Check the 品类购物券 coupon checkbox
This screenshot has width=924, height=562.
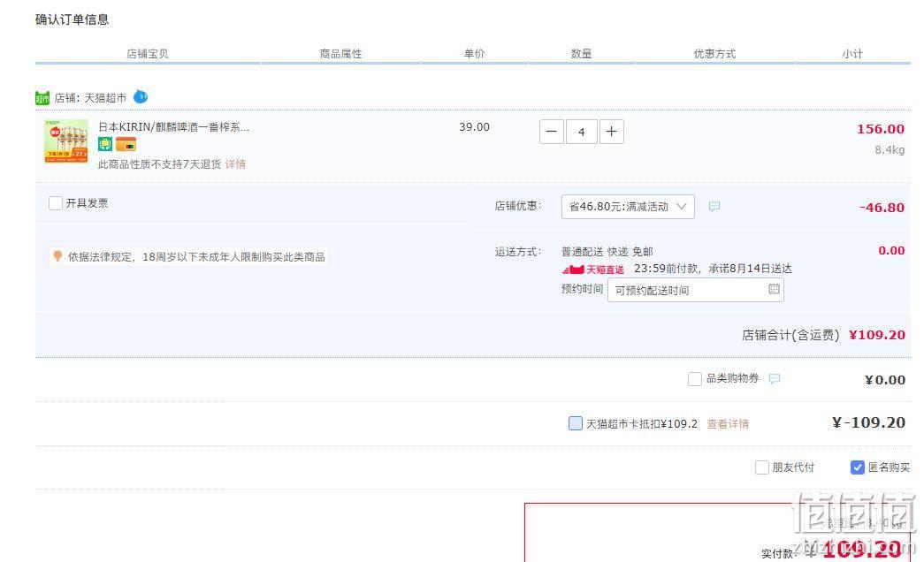tap(695, 379)
